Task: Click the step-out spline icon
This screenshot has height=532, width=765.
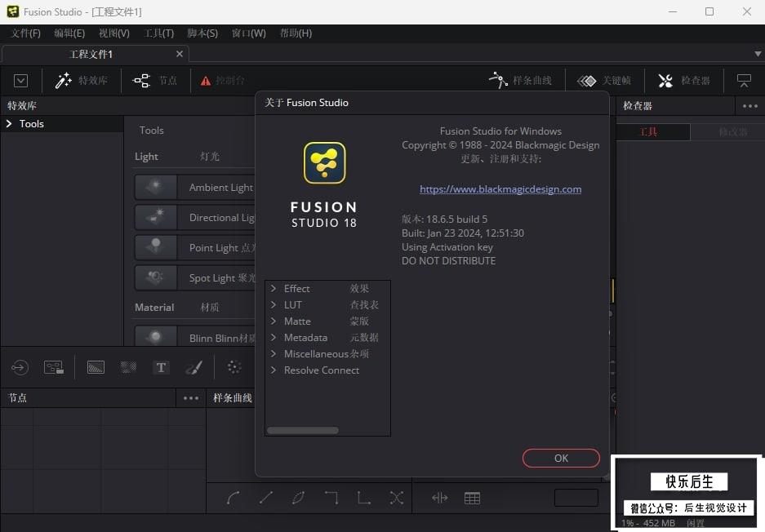Action: [x=364, y=498]
